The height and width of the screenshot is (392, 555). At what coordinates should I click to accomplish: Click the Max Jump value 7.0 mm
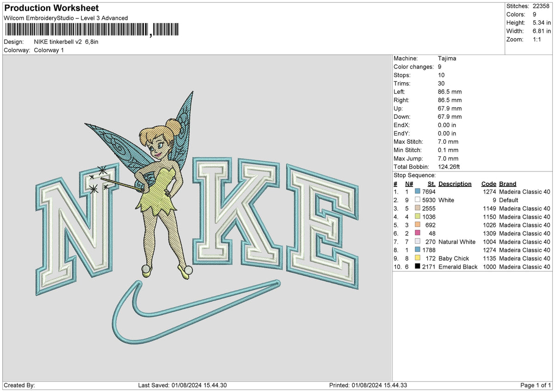(x=448, y=158)
